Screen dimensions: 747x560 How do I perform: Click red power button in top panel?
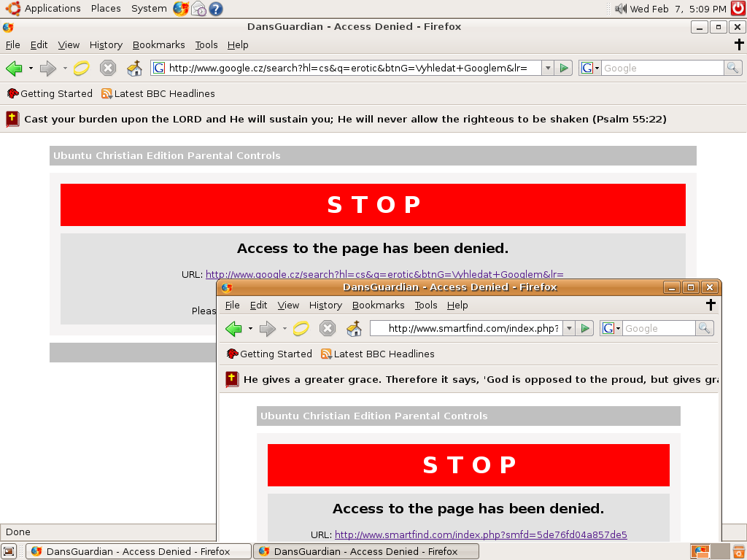click(x=738, y=9)
